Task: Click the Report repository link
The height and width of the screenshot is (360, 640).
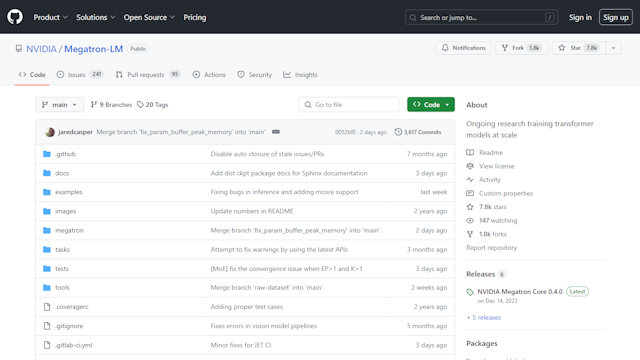Action: tap(491, 248)
